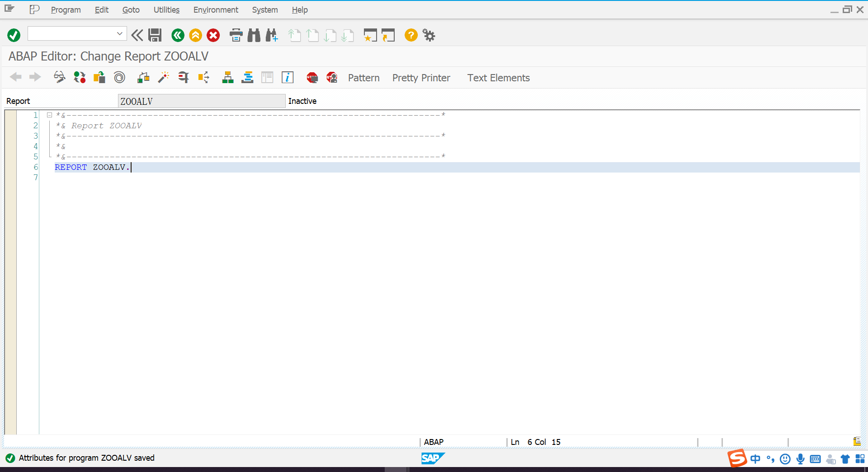Screen dimensions: 868x472
Task: Open Find using the binoculars icon
Action: (x=254, y=35)
